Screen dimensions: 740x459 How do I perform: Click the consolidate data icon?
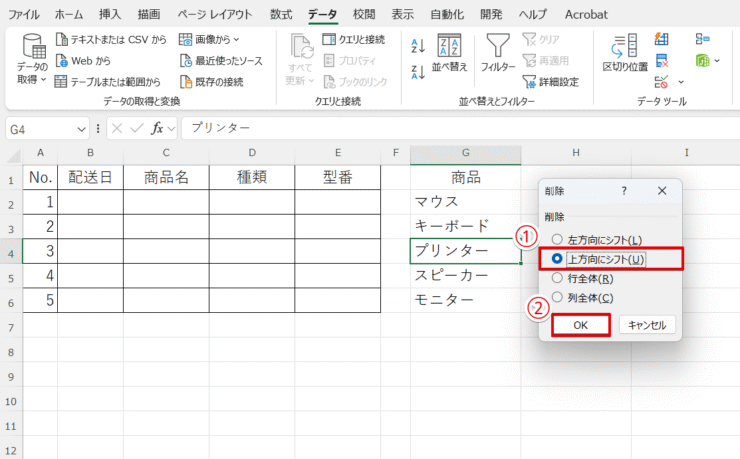pyautogui.click(x=702, y=39)
